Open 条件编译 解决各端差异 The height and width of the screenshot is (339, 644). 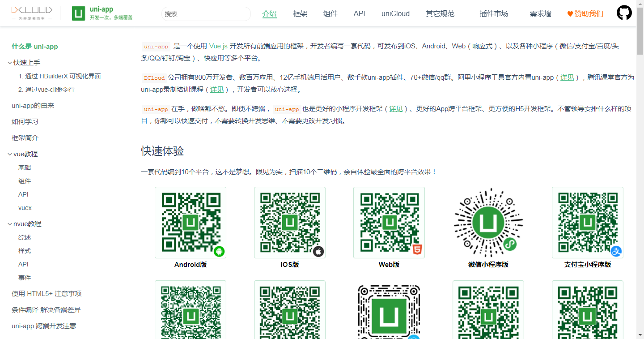click(46, 310)
